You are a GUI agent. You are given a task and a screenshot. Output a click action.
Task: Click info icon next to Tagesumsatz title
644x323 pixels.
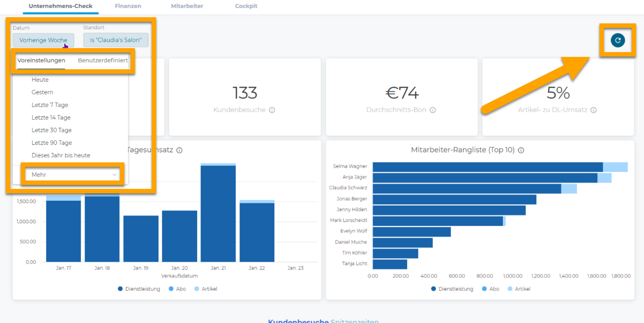coord(180,150)
